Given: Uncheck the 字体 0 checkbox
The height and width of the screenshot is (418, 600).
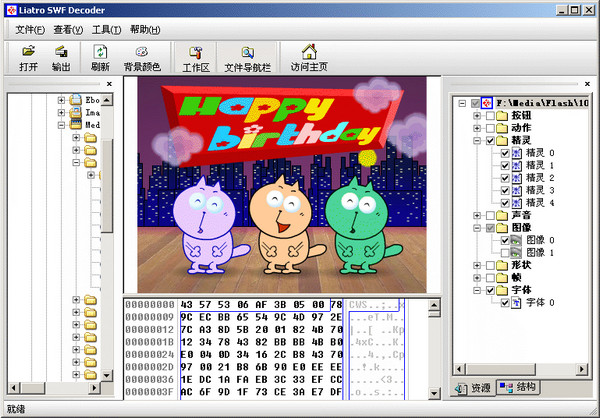Looking at the screenshot, I should click(x=505, y=302).
